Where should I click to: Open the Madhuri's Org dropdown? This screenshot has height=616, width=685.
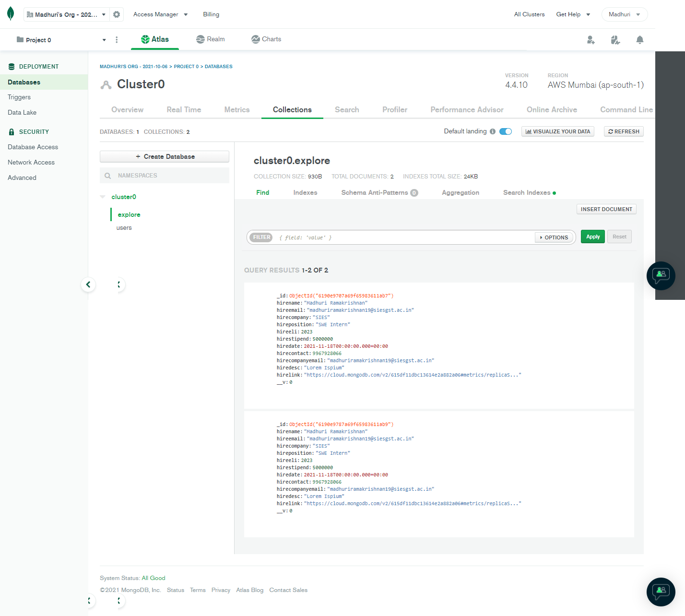tap(67, 14)
